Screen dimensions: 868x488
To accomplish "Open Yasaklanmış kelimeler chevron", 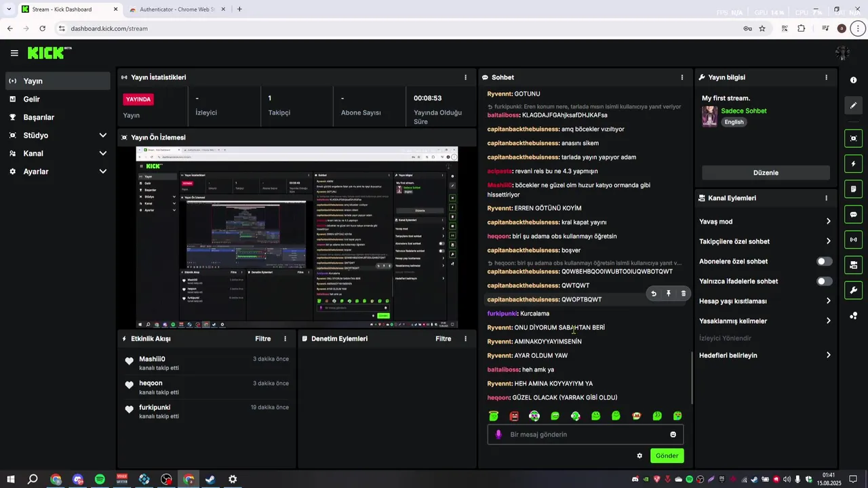I will click(828, 321).
